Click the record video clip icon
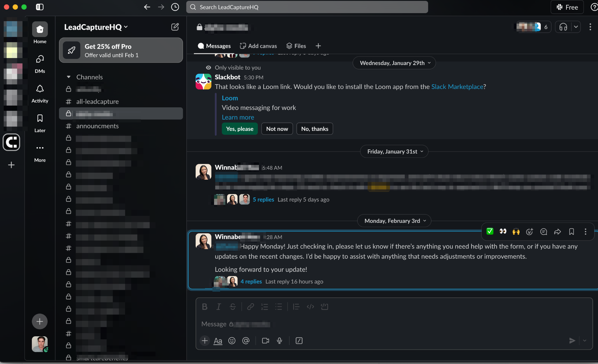 click(265, 341)
